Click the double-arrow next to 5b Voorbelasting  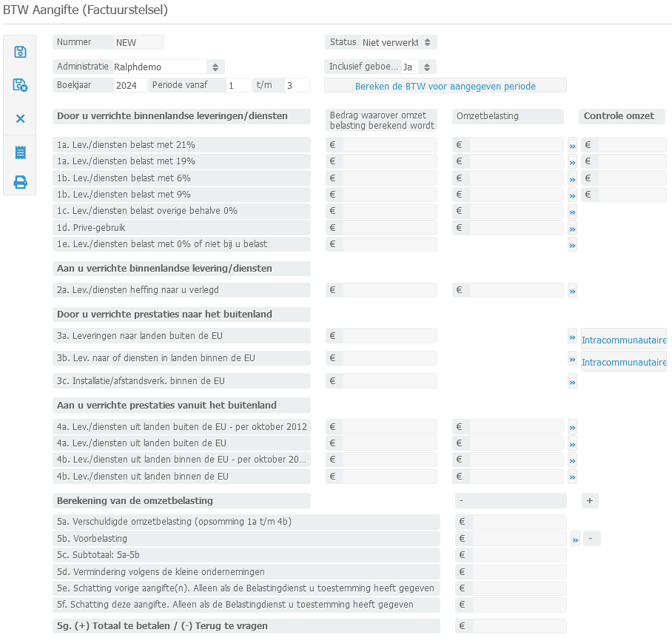(575, 540)
